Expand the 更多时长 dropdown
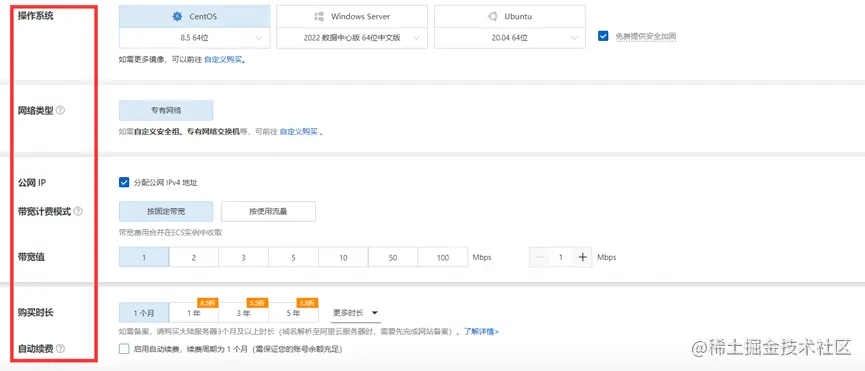This screenshot has width=865, height=371. pyautogui.click(x=356, y=313)
